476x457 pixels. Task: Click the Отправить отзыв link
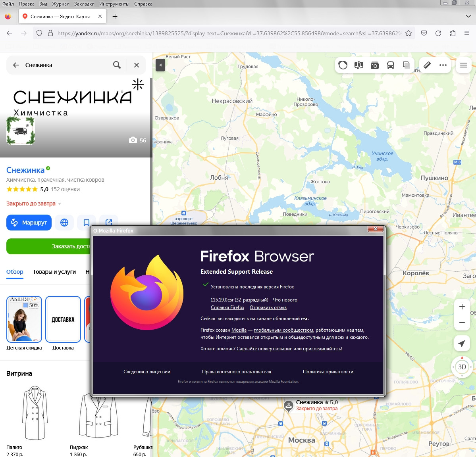point(268,307)
